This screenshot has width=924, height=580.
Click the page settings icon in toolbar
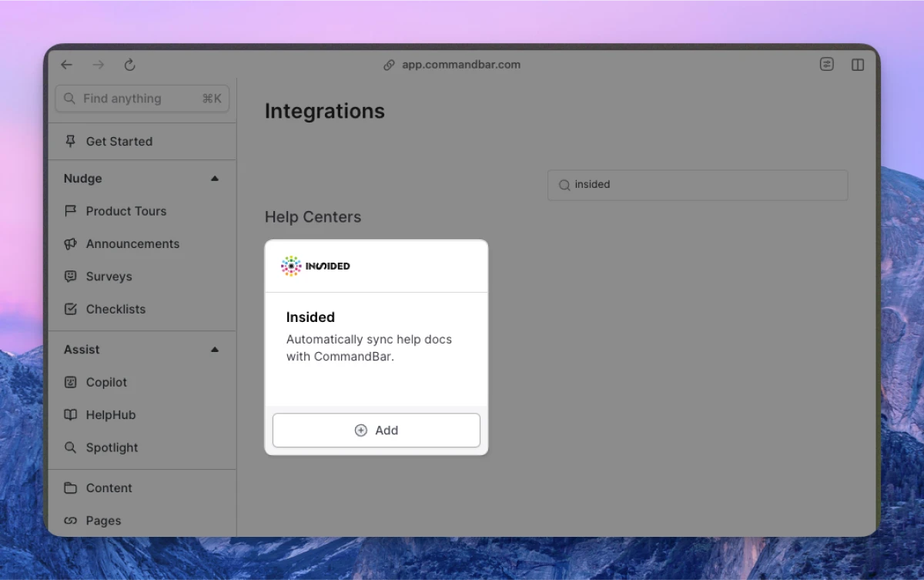[826, 65]
